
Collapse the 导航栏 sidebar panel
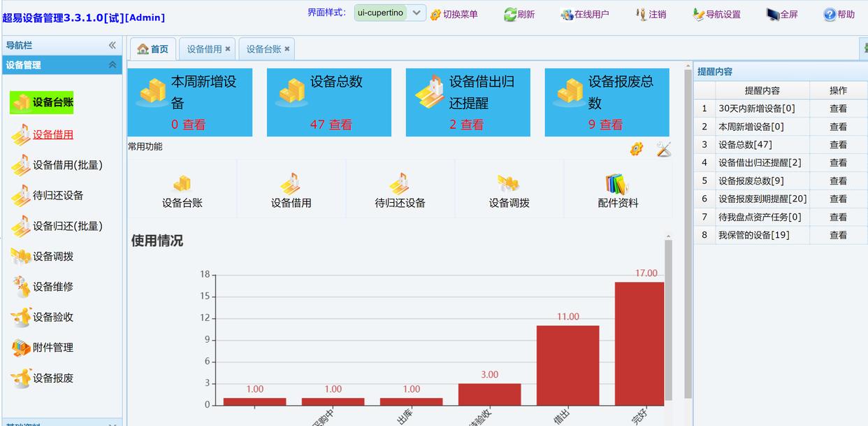click(x=112, y=45)
